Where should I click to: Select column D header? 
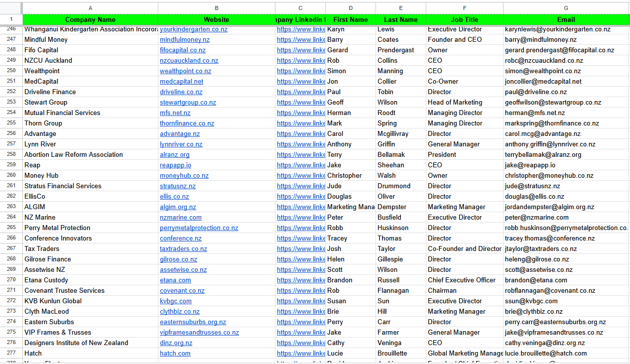pyautogui.click(x=351, y=8)
